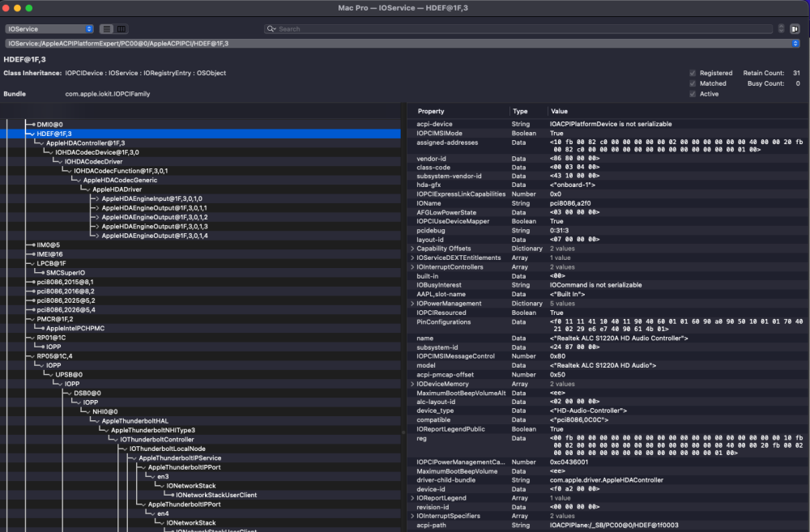The width and height of the screenshot is (810, 532).
Task: Select pci8086,2015@8,1 entry
Action: (x=65, y=282)
